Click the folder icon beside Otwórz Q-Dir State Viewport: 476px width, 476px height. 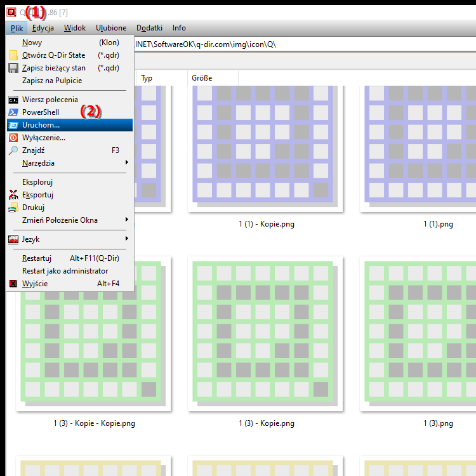[x=13, y=55]
